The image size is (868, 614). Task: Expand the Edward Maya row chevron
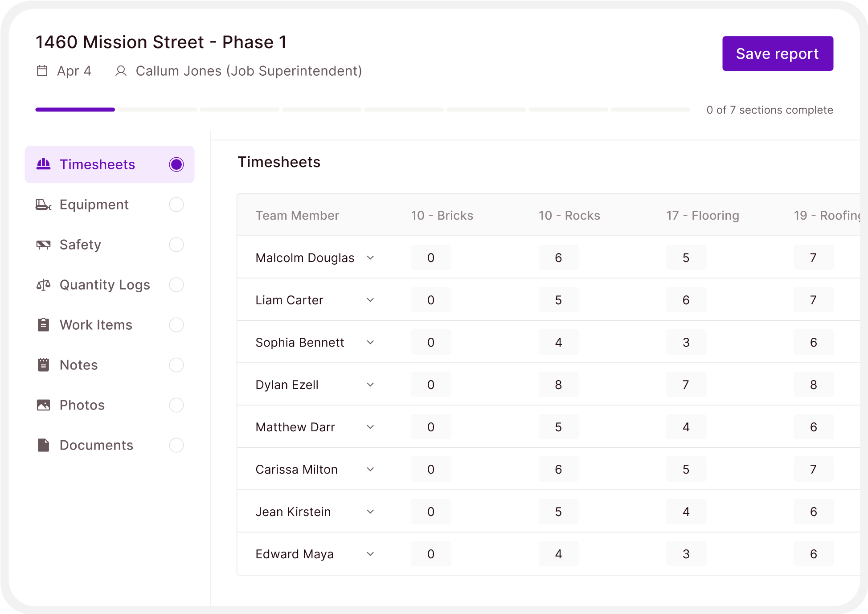point(370,554)
